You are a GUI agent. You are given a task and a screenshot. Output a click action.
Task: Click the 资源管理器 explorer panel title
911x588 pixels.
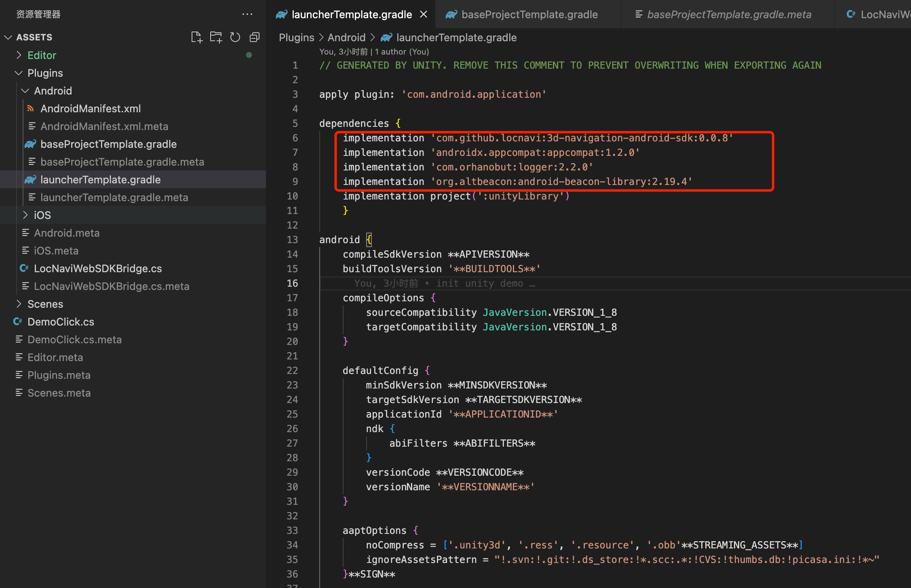click(38, 14)
